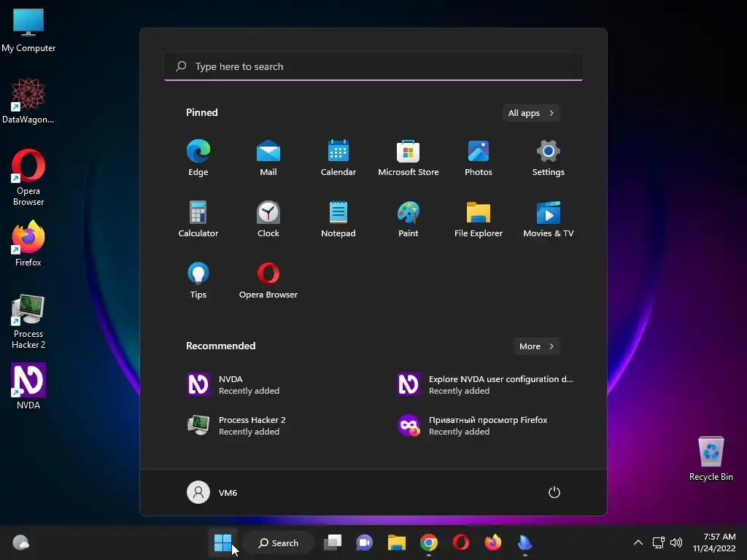Click the taskbar Search box
Image resolution: width=747 pixels, height=560 pixels.
tap(278, 542)
